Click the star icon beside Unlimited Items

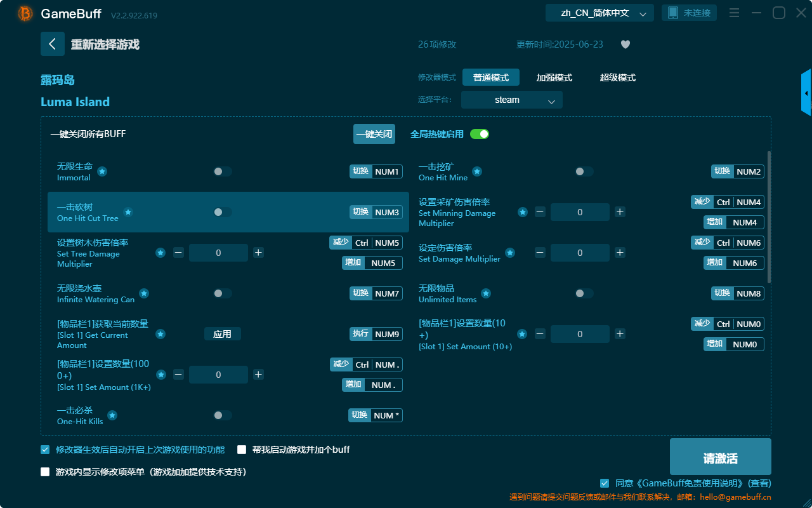485,294
